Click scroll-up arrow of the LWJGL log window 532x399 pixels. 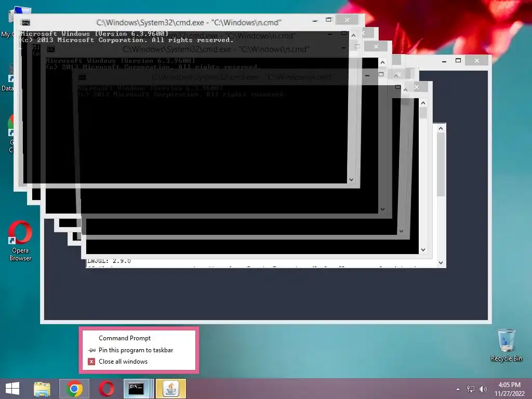(441, 129)
